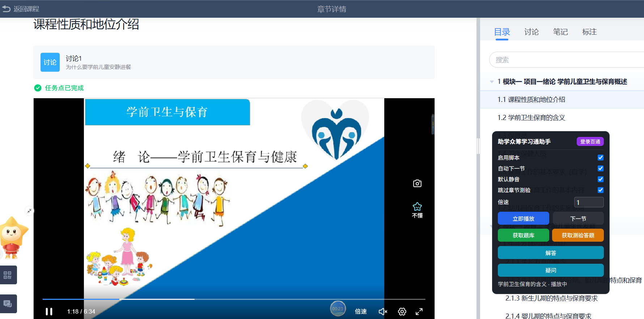Click the back arrow icon to return to course

pos(7,9)
